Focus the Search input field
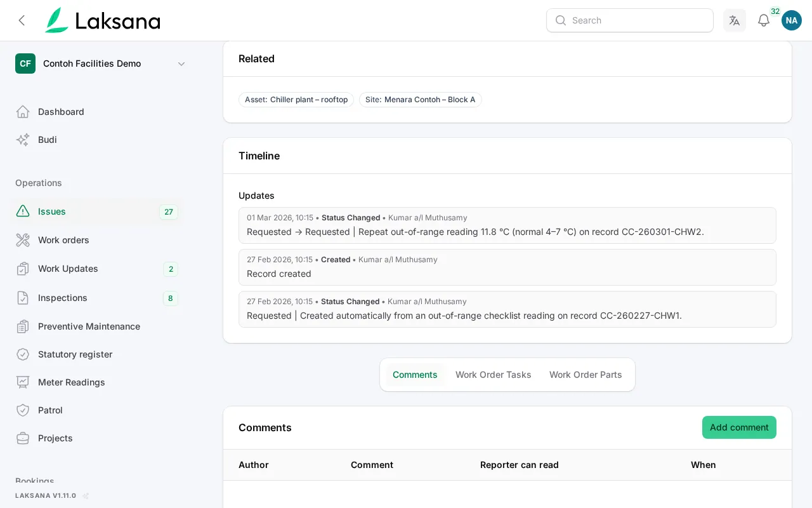 [630, 20]
